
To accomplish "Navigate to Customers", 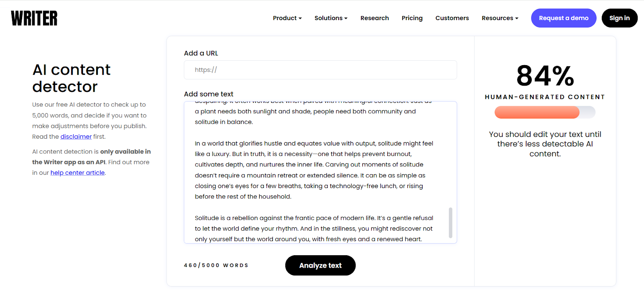I will coord(452,18).
